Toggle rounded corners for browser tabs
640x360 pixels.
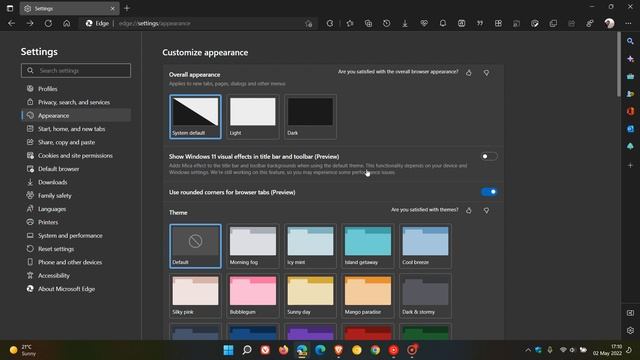coord(489,192)
